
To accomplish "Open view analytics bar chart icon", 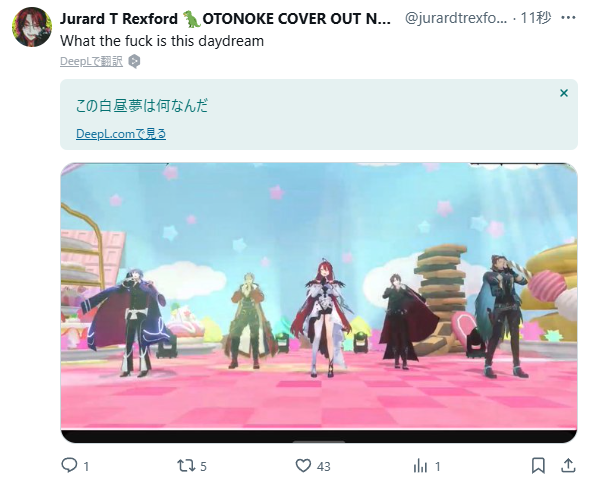I will click(x=420, y=466).
